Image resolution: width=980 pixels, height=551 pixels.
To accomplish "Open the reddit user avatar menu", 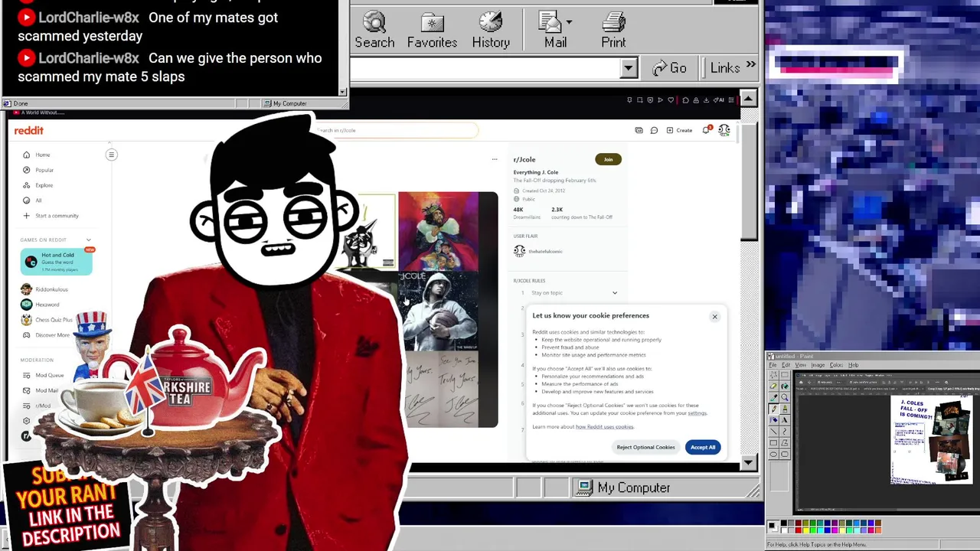I will (724, 131).
